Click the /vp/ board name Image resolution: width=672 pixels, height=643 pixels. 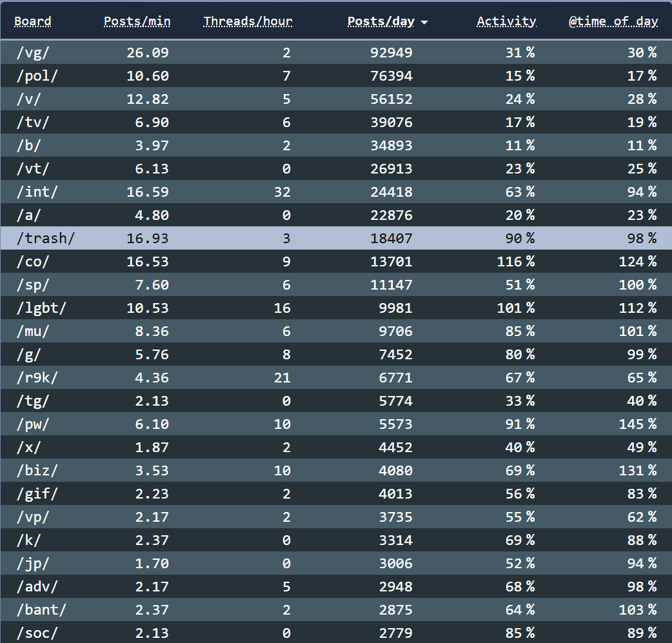point(33,517)
